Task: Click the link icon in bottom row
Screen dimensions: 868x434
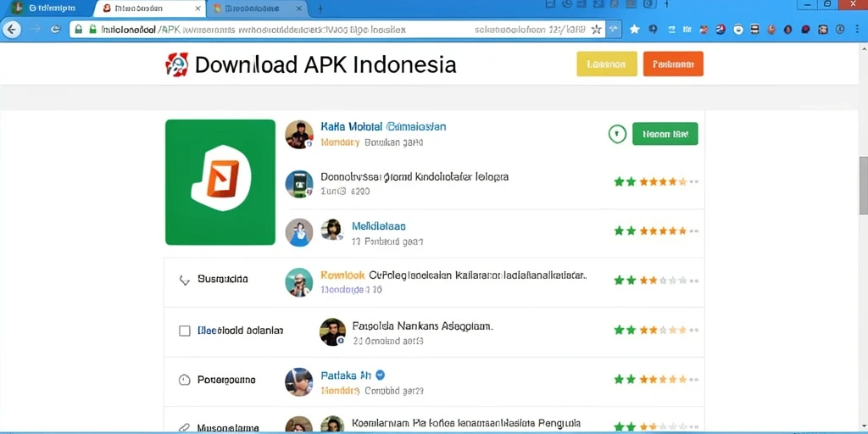Action: (x=184, y=428)
